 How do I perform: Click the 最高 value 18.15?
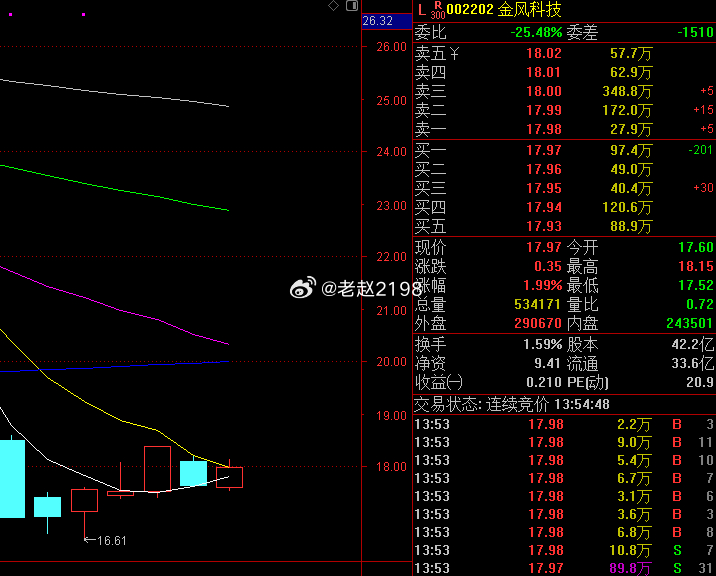pos(695,266)
